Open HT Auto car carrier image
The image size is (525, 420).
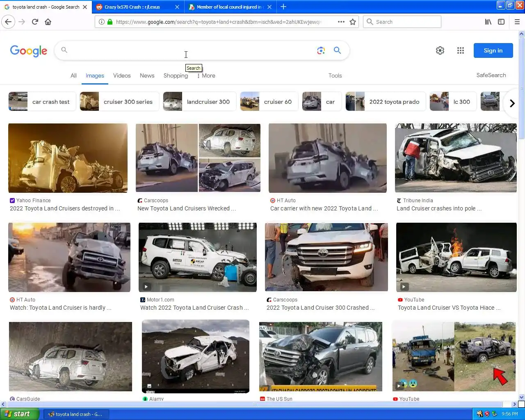(x=328, y=158)
